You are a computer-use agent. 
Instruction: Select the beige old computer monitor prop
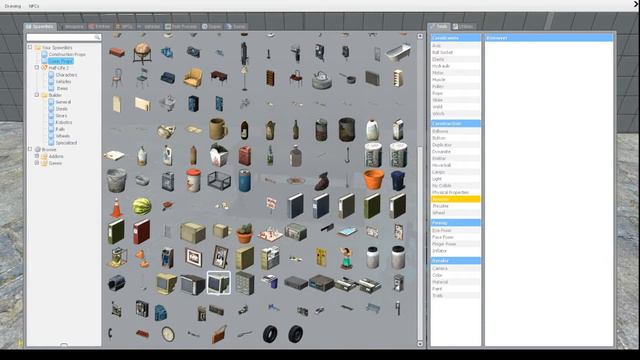click(167, 283)
